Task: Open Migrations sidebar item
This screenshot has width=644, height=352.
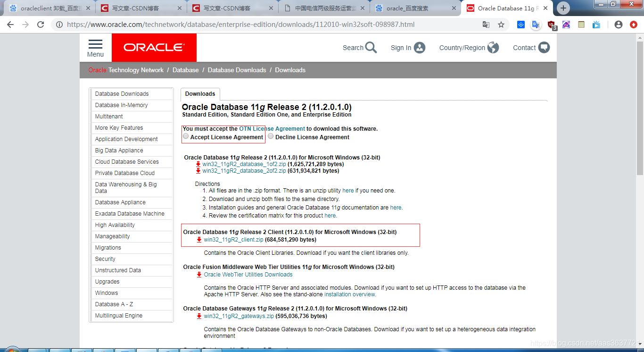Action: click(132, 248)
